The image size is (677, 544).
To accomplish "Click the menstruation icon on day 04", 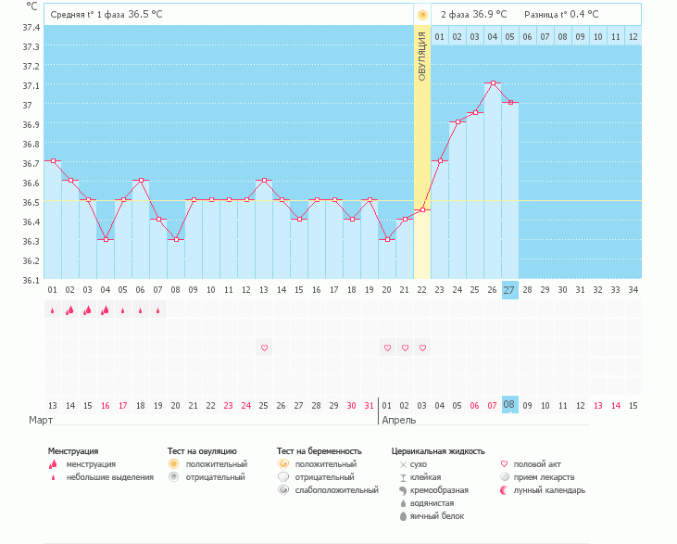I will 105,310.
